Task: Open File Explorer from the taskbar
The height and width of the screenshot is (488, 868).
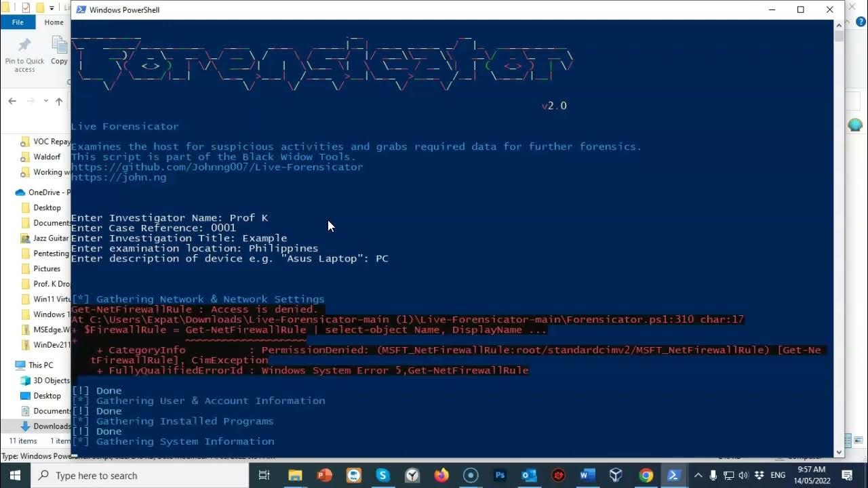Action: (296, 475)
